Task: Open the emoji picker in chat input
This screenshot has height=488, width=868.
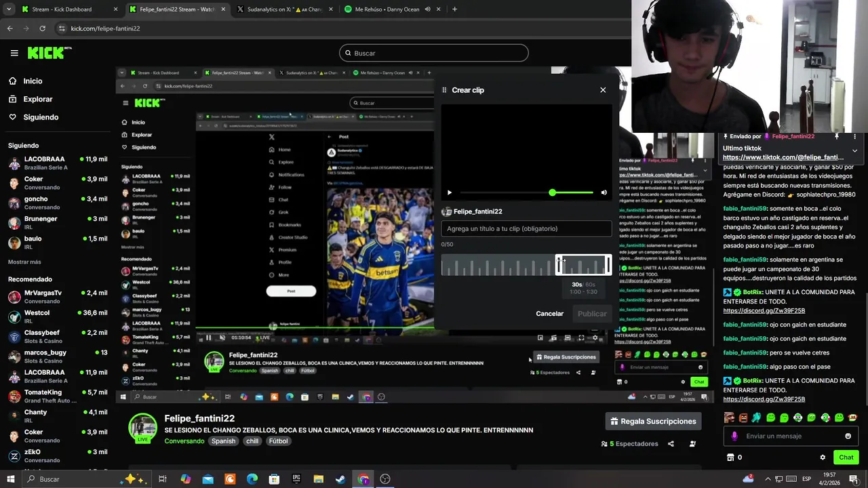Action: (848, 436)
